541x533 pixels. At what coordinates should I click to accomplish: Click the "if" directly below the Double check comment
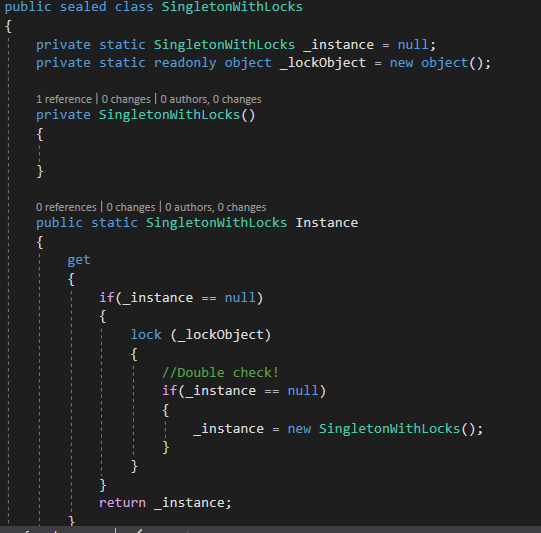tap(170, 391)
